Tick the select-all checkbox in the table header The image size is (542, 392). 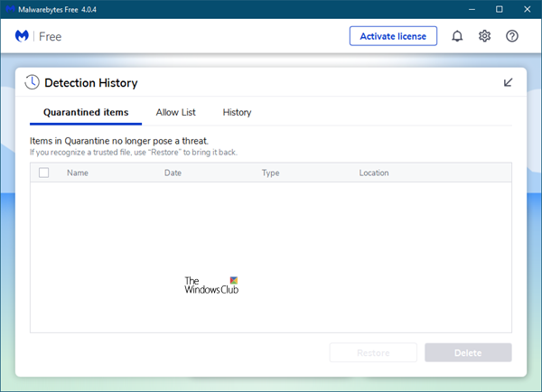(x=44, y=173)
